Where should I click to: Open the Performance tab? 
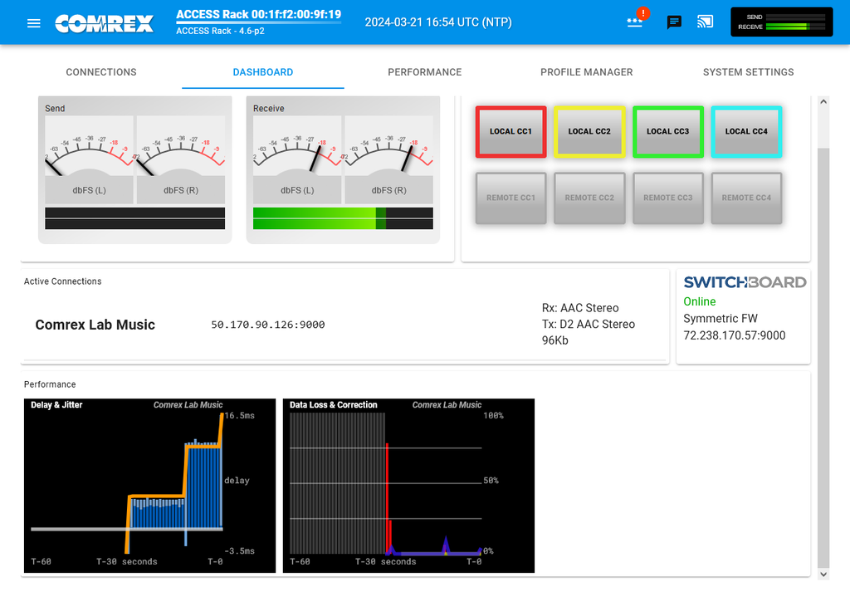(424, 72)
